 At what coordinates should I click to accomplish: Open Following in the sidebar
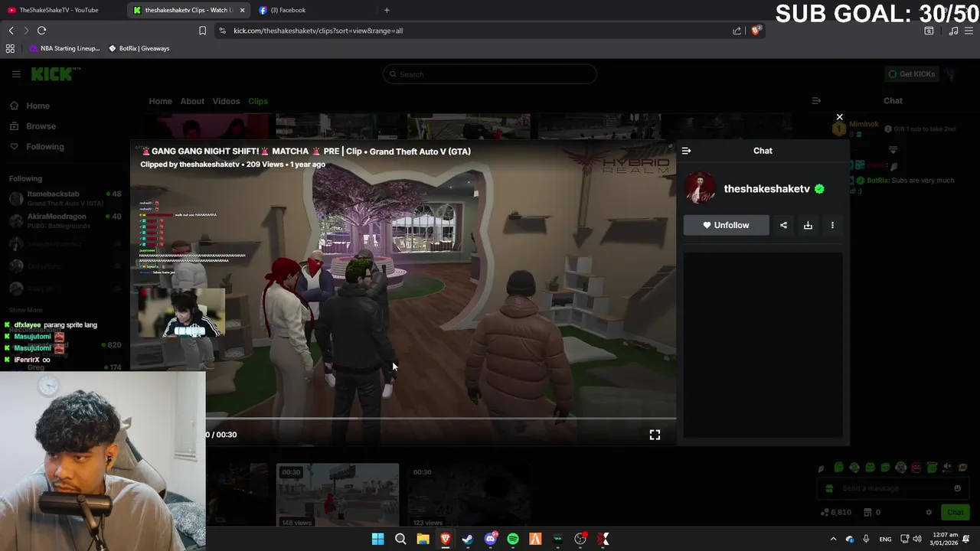[38, 146]
